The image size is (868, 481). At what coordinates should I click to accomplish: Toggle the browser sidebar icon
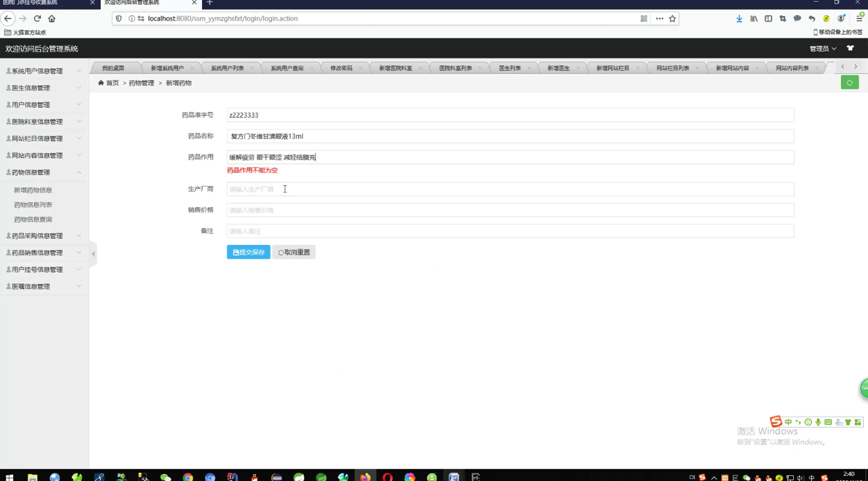pos(768,19)
